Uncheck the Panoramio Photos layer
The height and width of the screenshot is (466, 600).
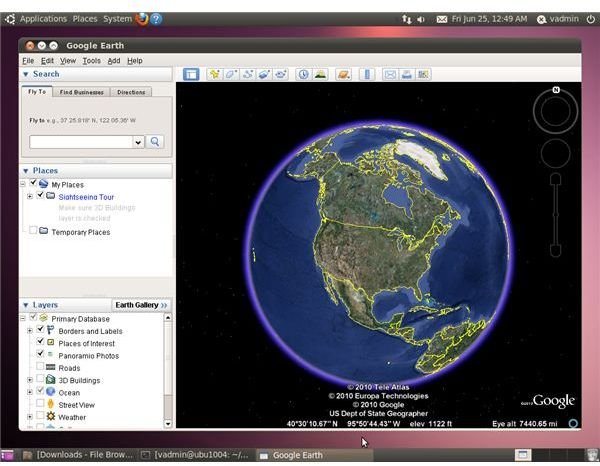click(x=40, y=354)
